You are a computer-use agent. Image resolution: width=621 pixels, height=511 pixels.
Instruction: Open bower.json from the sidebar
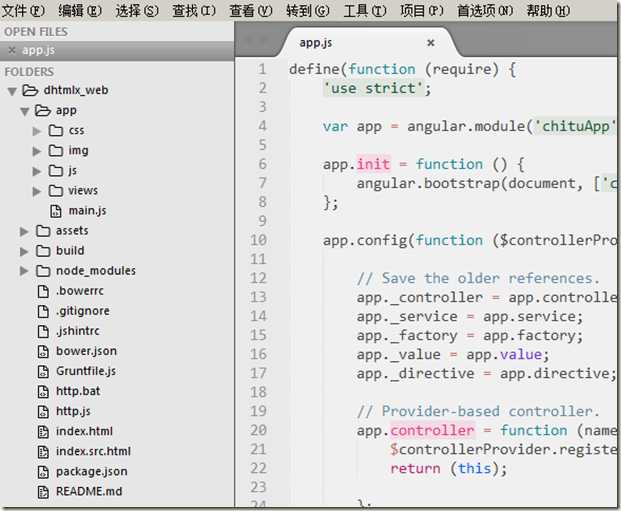tap(86, 351)
